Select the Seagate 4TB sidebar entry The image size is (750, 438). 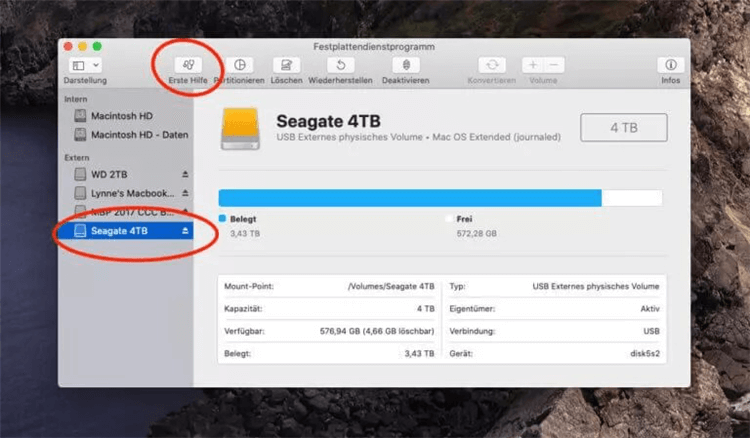click(x=126, y=231)
